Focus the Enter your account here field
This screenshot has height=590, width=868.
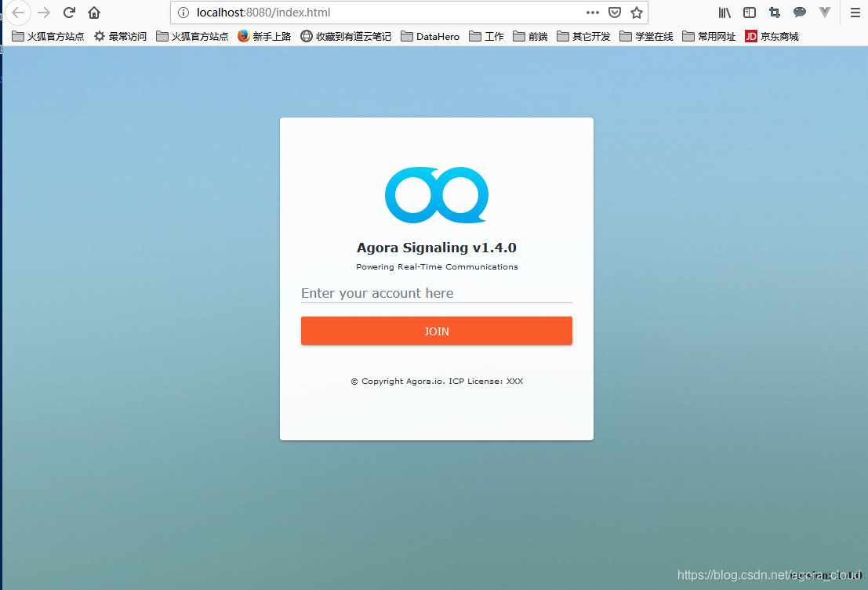pyautogui.click(x=437, y=293)
